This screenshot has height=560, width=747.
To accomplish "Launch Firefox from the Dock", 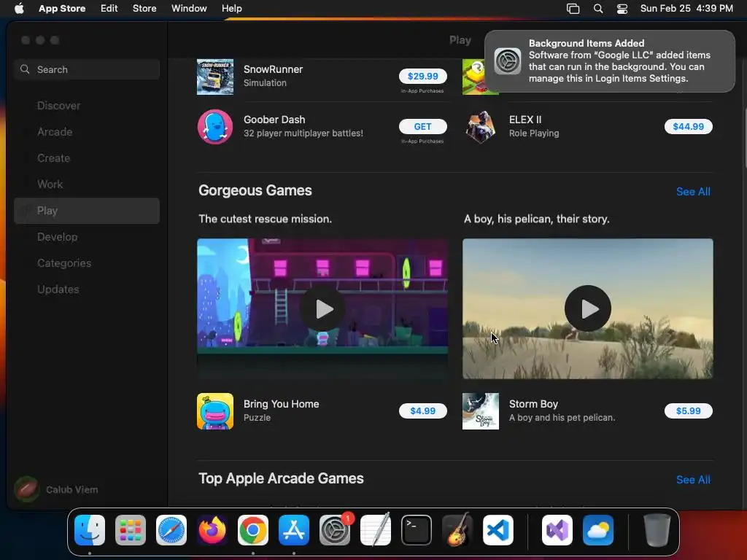I will click(x=212, y=530).
